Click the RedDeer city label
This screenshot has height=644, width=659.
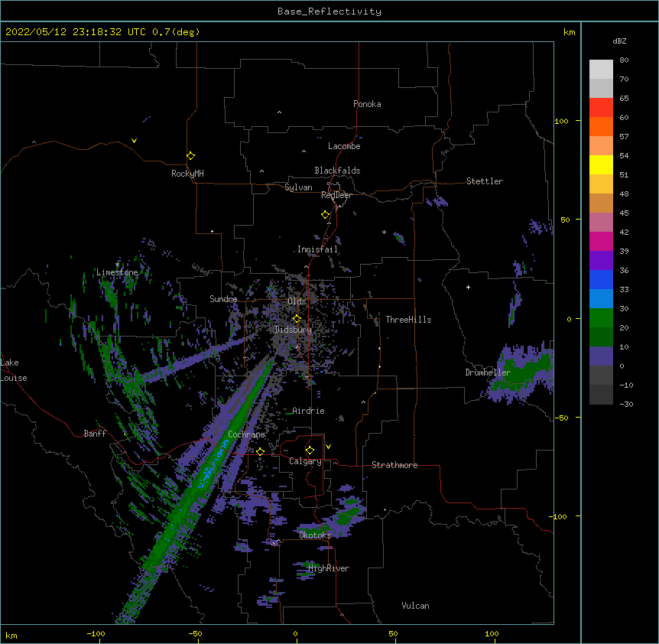336,195
